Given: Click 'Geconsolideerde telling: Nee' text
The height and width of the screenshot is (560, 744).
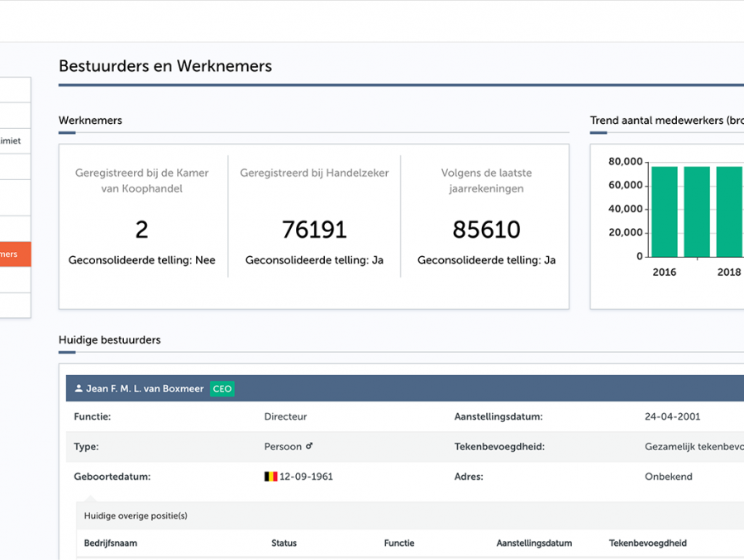Looking at the screenshot, I should click(x=142, y=260).
